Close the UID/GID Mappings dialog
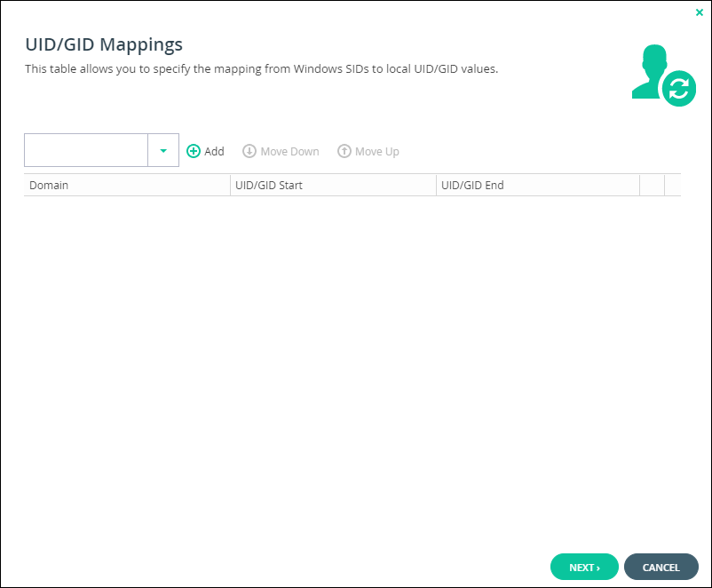 tap(700, 12)
